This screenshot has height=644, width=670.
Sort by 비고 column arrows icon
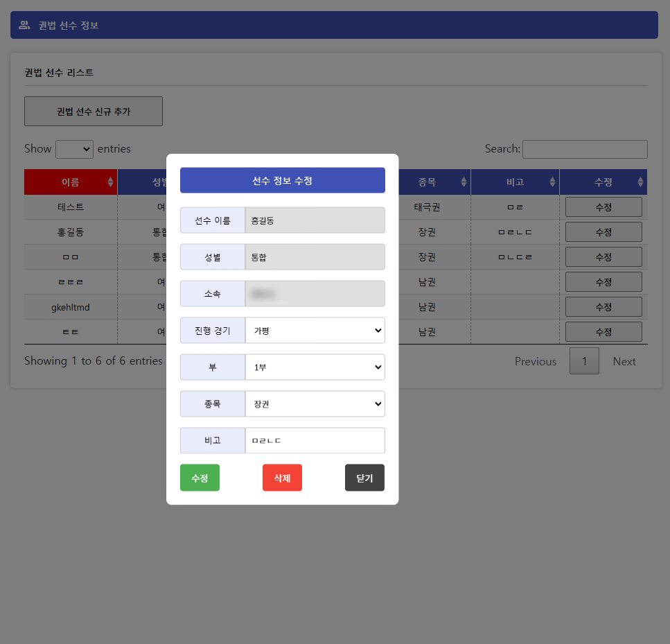(x=552, y=182)
